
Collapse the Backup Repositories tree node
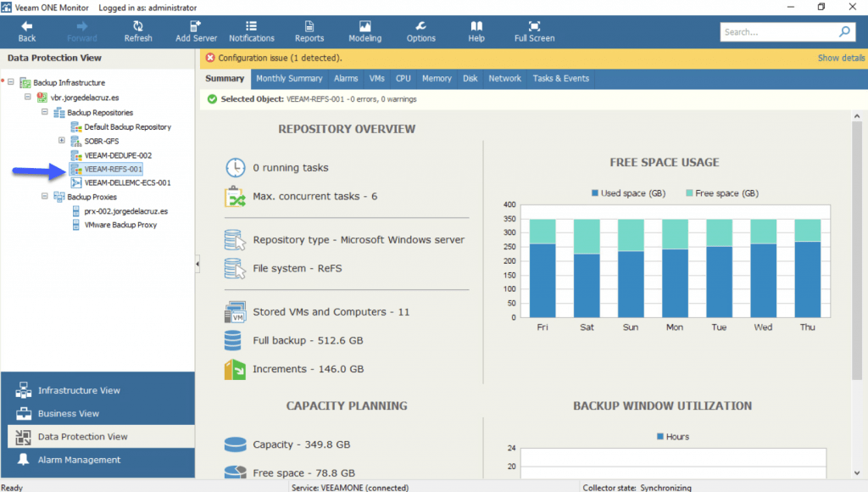(45, 112)
